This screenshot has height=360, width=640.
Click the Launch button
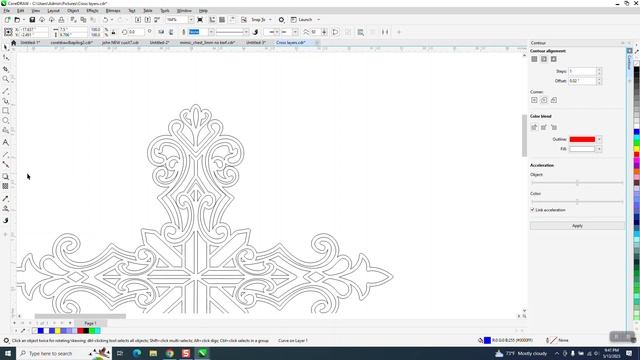click(x=302, y=20)
